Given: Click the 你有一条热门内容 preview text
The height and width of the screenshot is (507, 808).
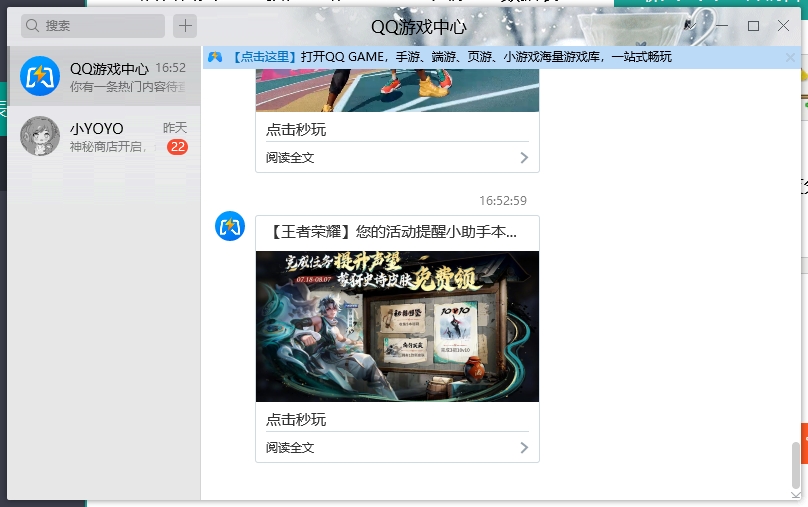Looking at the screenshot, I should click(x=128, y=87).
